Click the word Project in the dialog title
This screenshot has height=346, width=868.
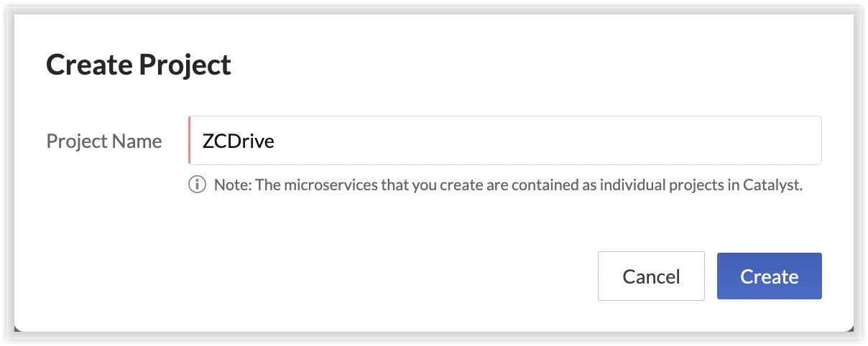(185, 65)
